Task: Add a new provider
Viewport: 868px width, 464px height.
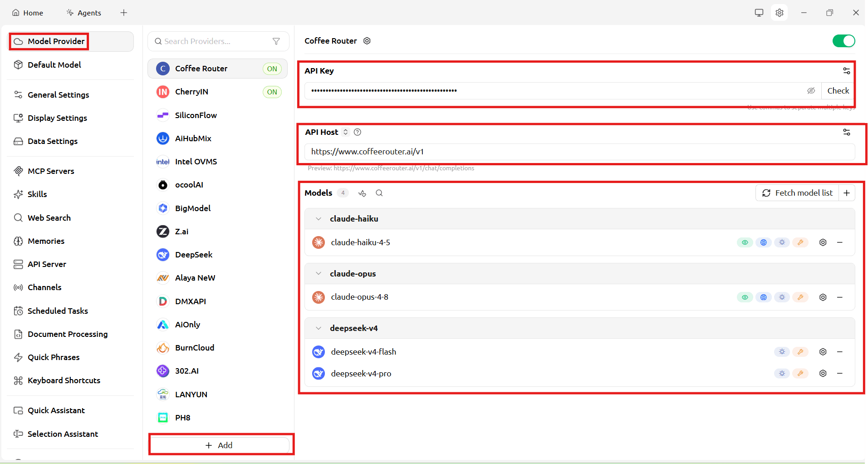Action: 219,445
